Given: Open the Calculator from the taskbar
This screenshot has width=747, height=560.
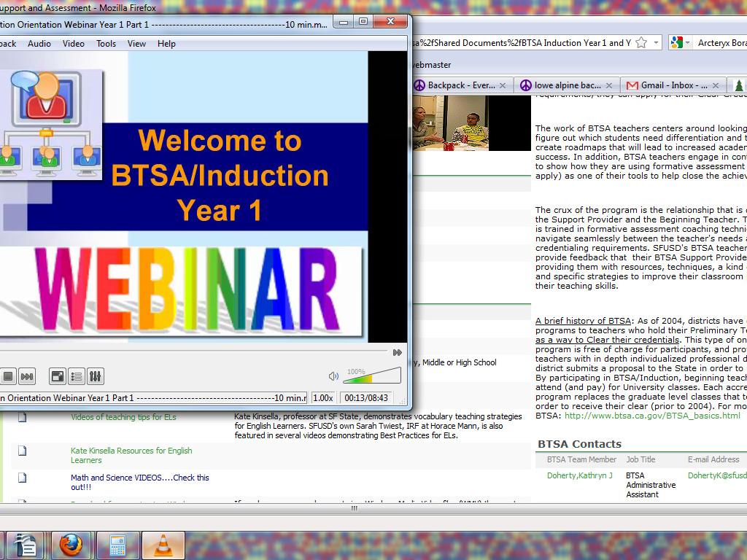Looking at the screenshot, I should (x=117, y=545).
